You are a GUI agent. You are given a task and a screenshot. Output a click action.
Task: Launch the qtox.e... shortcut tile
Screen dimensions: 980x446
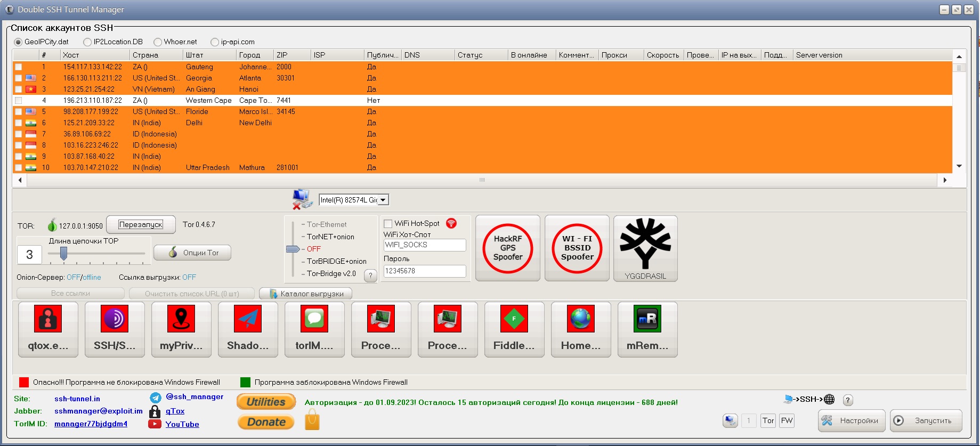[48, 329]
